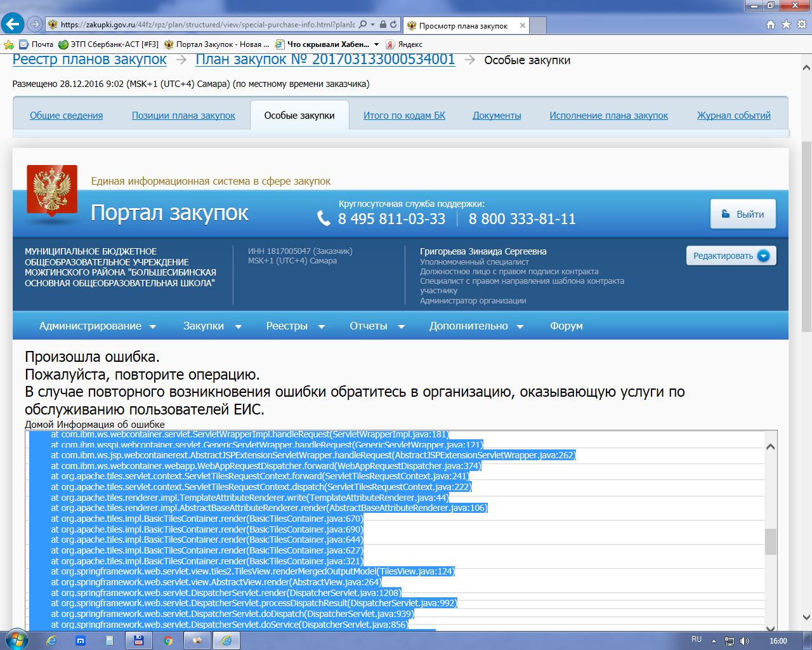Click the Выйти logout button

(743, 215)
